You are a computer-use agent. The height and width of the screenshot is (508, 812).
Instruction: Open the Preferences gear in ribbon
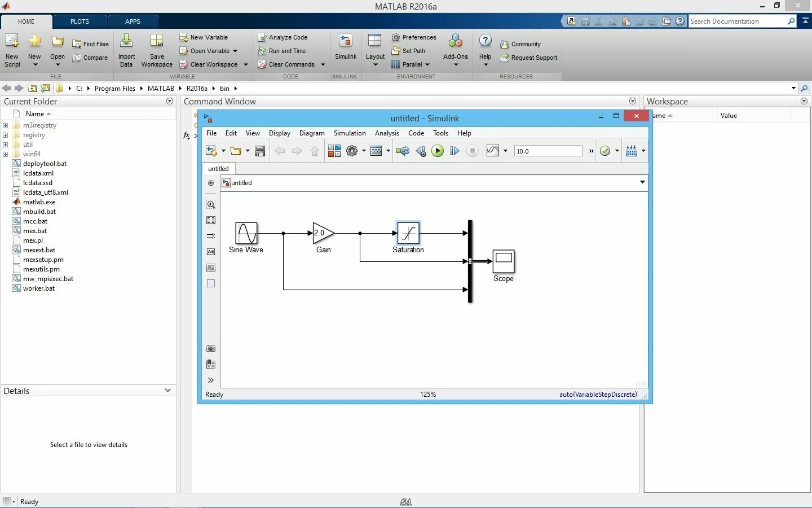396,37
